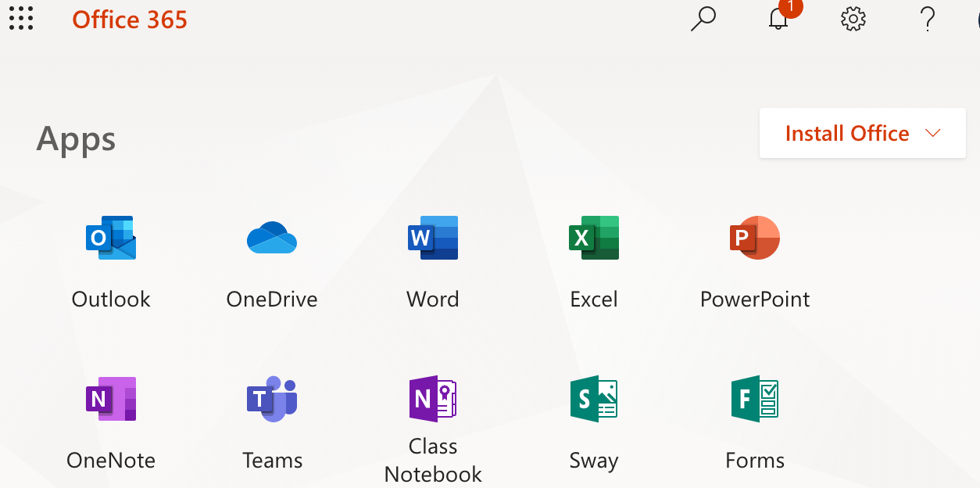Open the Class Notebook app
The image size is (980, 488).
click(x=433, y=429)
